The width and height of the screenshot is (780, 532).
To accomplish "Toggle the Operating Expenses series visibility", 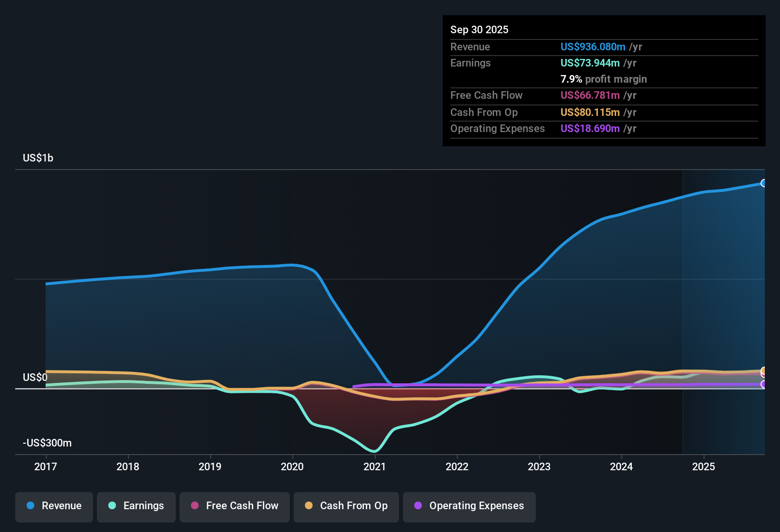I will coord(469,507).
